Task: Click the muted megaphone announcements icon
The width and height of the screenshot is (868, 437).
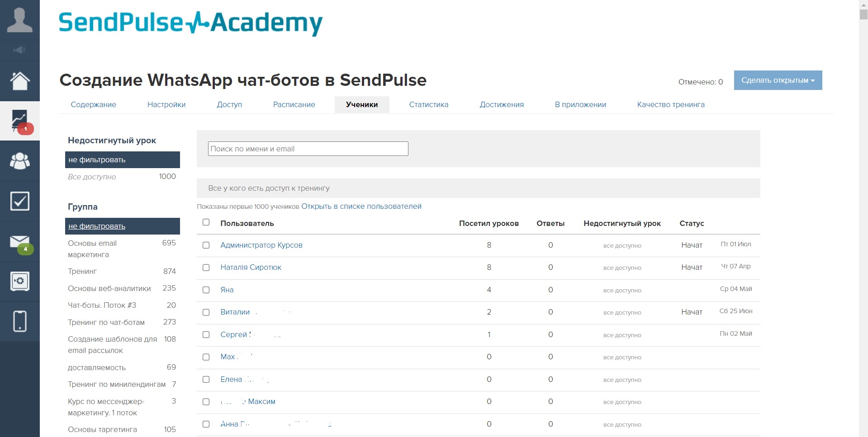Action: tap(20, 50)
